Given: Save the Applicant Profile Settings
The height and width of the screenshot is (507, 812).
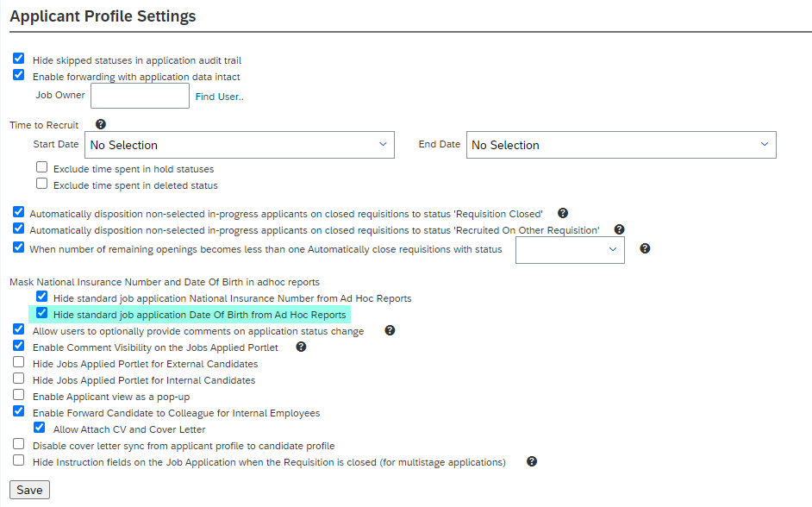Looking at the screenshot, I should pyautogui.click(x=29, y=490).
